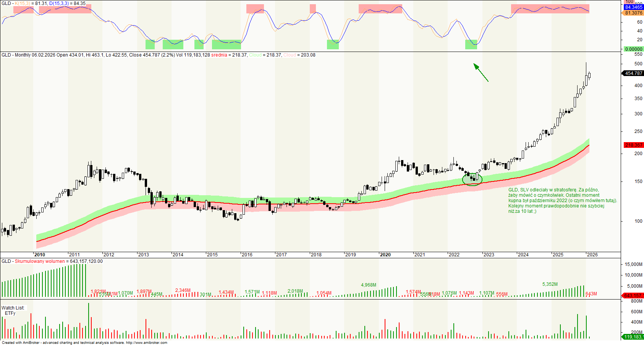Click the red 643,157 cumulative volume label
Screen dimensions: 644x345
633,296
